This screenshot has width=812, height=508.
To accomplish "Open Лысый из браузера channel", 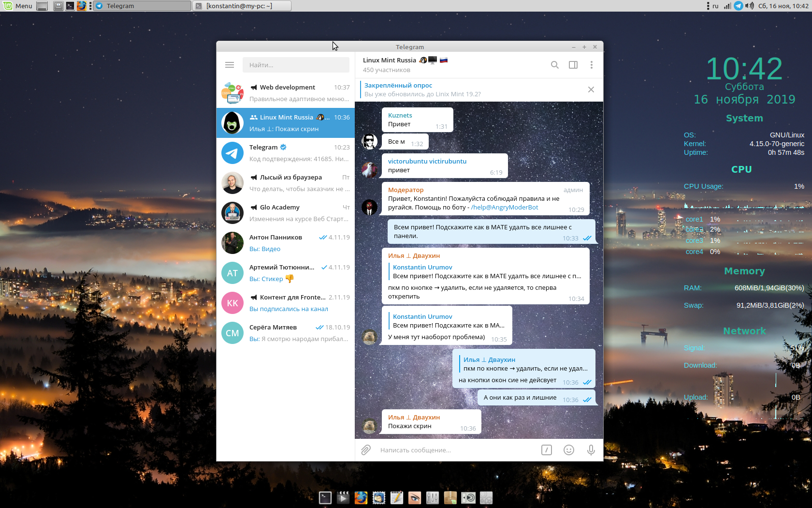I will [x=286, y=183].
